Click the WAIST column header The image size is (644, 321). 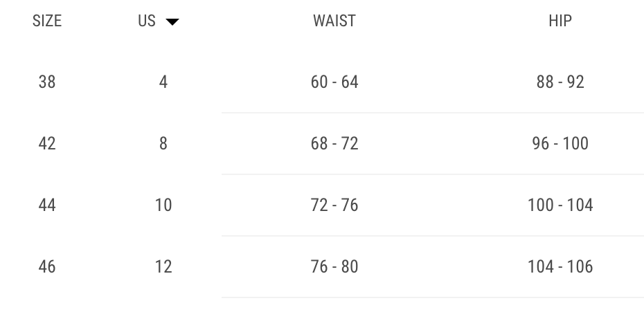click(334, 21)
